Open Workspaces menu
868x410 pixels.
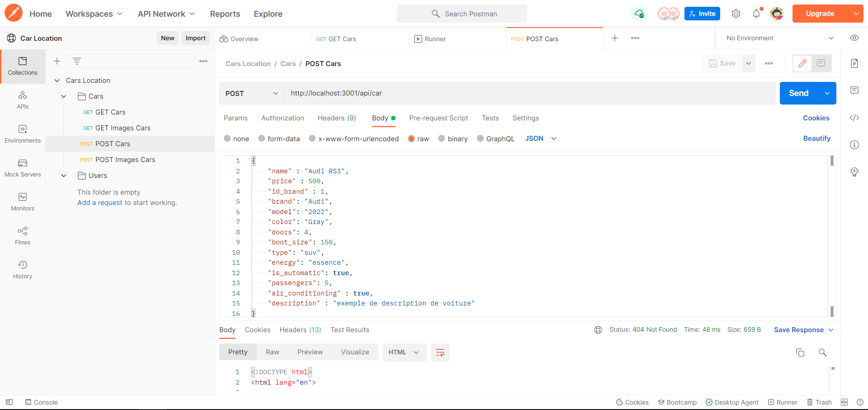click(94, 14)
